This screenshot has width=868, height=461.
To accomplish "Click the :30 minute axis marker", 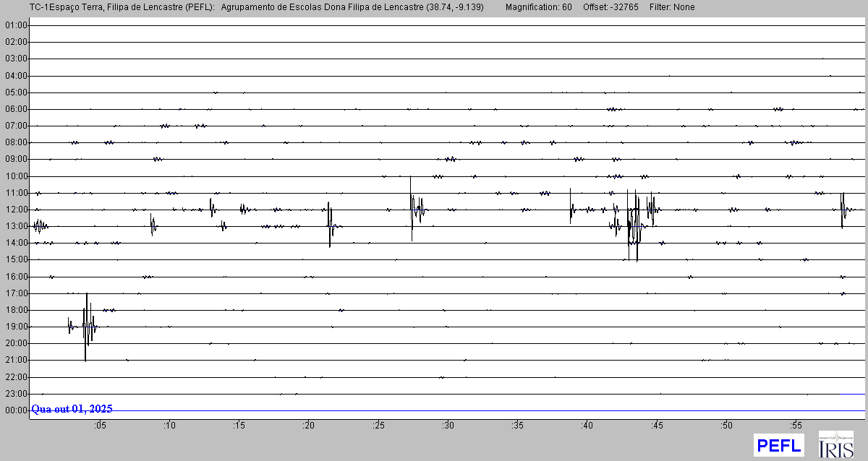I will (448, 426).
